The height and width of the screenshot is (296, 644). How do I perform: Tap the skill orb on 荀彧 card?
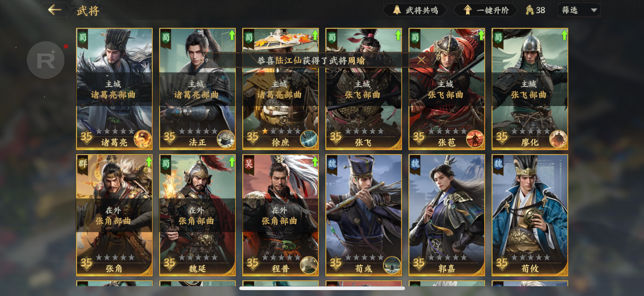click(x=392, y=265)
